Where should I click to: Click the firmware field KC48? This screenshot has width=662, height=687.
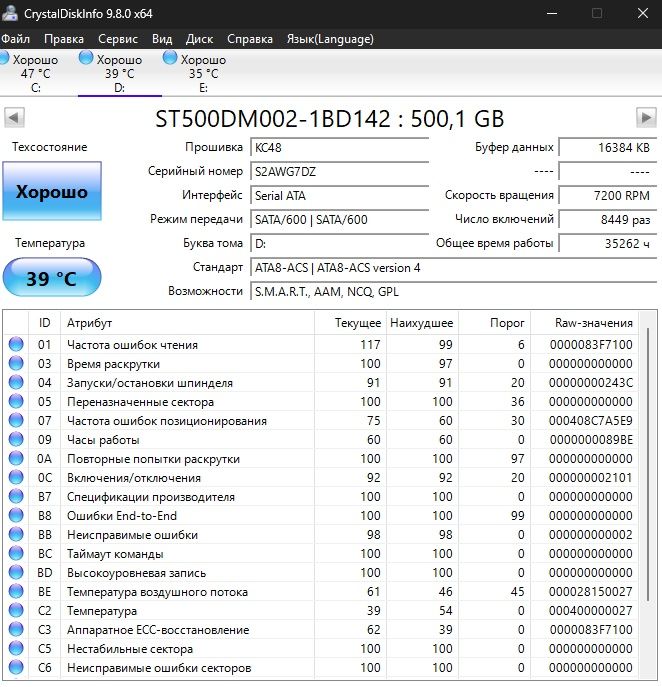pos(340,147)
